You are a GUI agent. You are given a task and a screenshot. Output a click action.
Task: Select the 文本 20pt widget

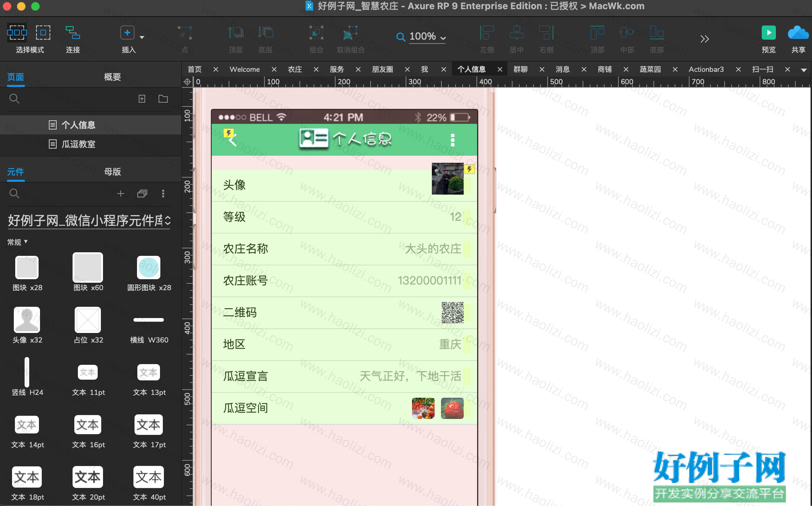pos(88,483)
